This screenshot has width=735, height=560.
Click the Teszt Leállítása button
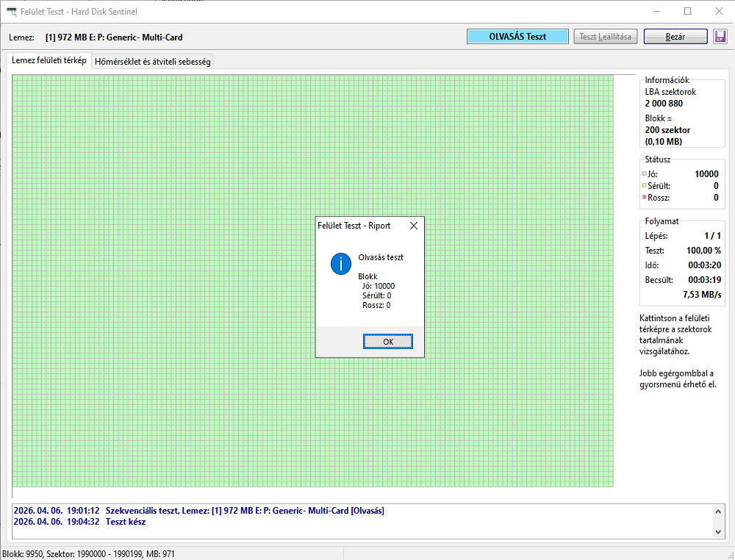(606, 37)
